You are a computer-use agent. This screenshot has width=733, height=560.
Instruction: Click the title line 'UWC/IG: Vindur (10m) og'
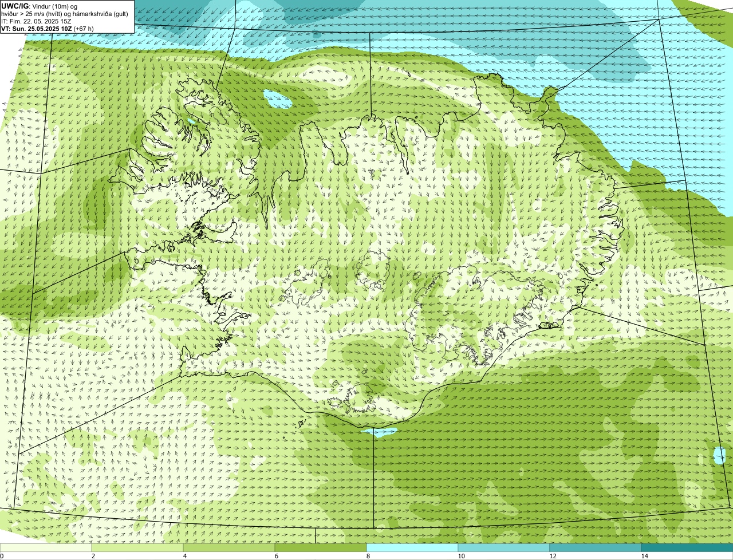point(39,6)
